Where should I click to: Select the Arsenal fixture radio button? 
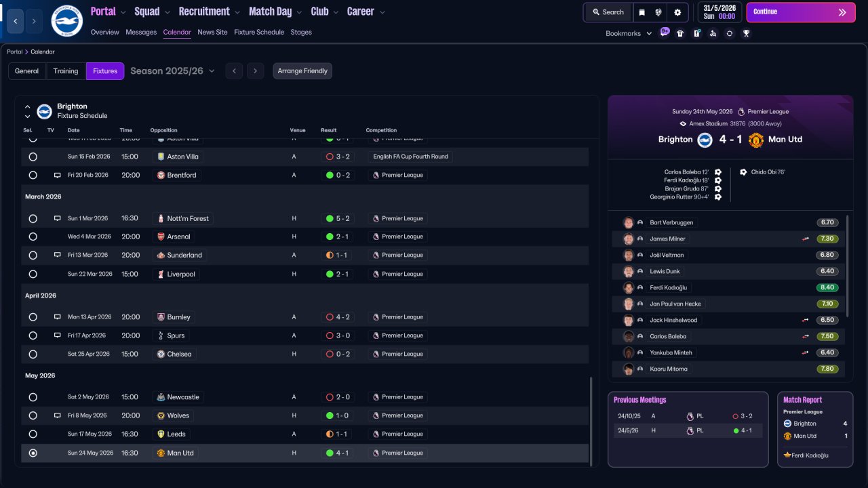[x=33, y=237]
